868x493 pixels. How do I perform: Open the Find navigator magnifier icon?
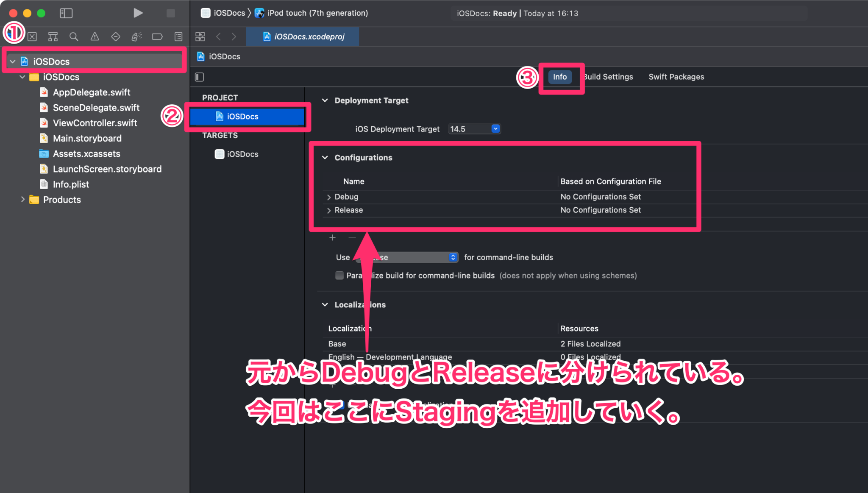coord(74,36)
